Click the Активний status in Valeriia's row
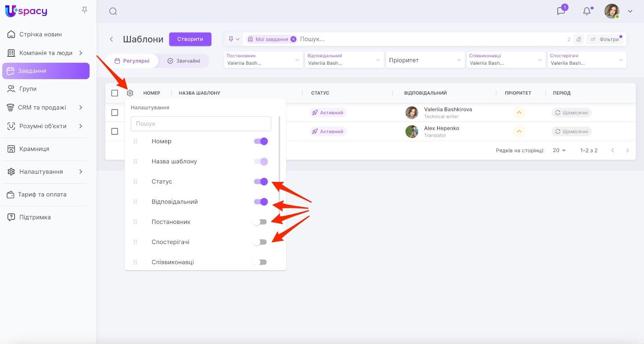Screen dimensions: 644x344 [x=328, y=113]
